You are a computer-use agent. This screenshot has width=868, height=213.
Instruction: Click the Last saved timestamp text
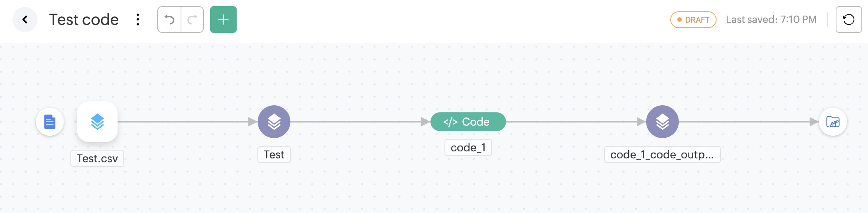click(771, 20)
